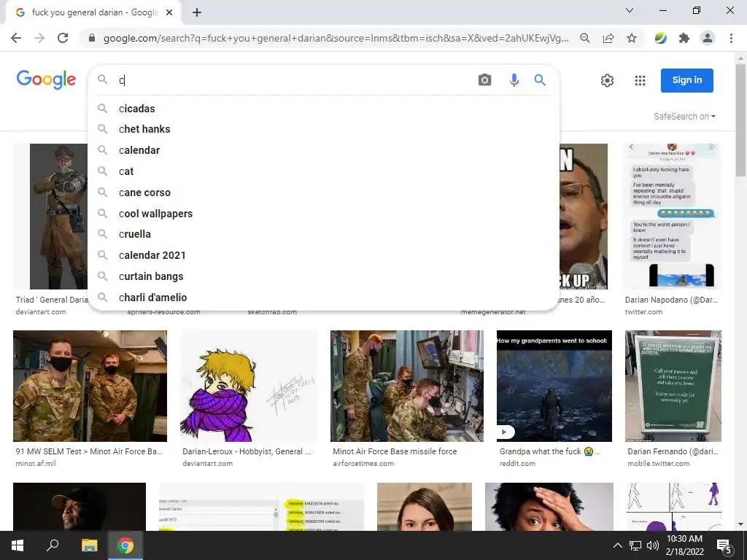Image resolution: width=747 pixels, height=560 pixels.
Task: Open the green extension icon
Action: pyautogui.click(x=660, y=38)
